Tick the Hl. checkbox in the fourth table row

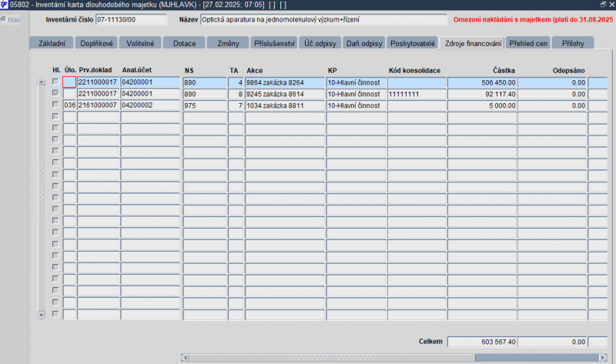coord(55,116)
